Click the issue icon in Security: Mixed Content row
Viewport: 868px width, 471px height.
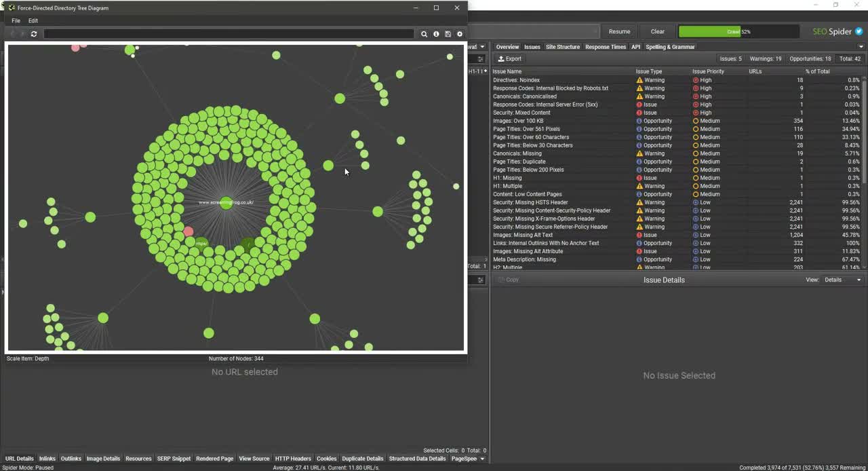tap(639, 113)
